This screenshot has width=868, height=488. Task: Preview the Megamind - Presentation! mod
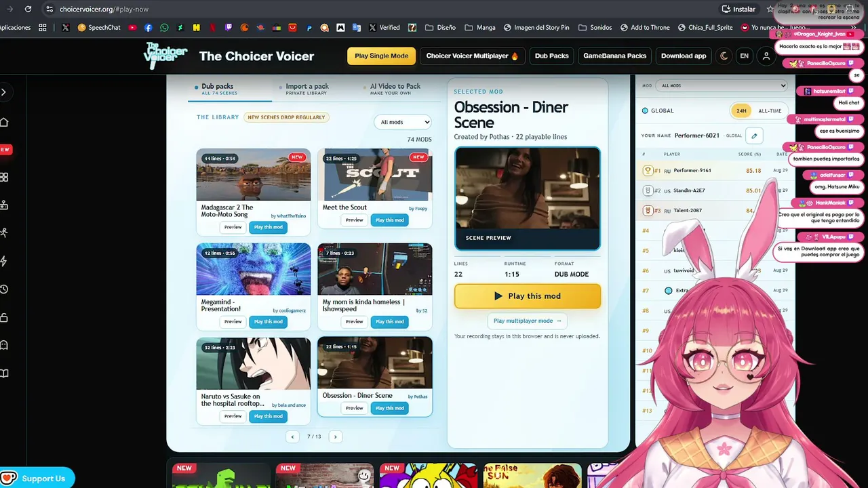(x=233, y=322)
